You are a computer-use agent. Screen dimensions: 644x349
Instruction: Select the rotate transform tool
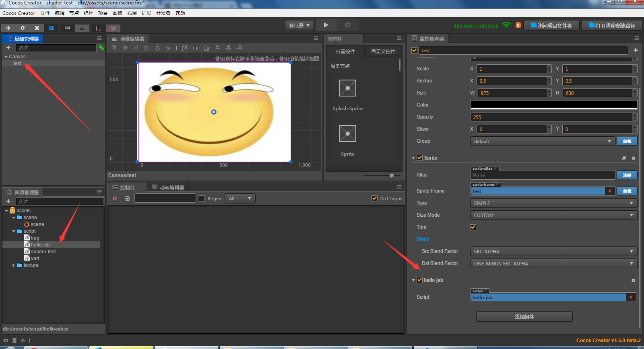tap(23, 28)
